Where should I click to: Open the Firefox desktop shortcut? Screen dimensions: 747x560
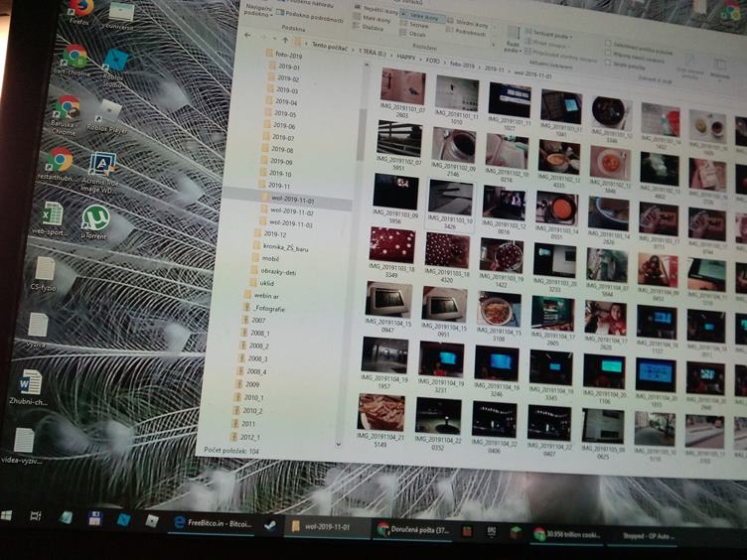click(81, 11)
